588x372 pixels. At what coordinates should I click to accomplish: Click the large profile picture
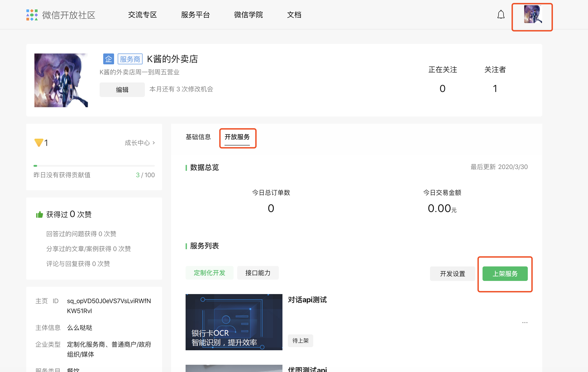coord(61,80)
